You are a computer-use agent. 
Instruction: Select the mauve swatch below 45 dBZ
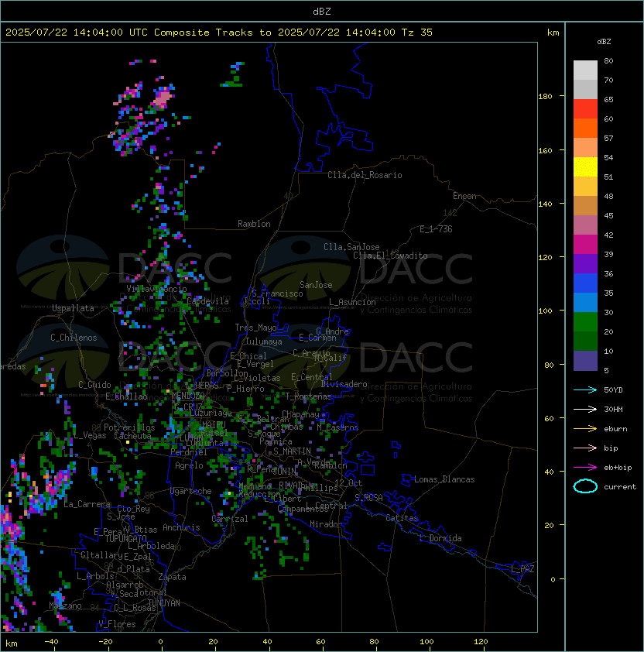click(x=585, y=225)
